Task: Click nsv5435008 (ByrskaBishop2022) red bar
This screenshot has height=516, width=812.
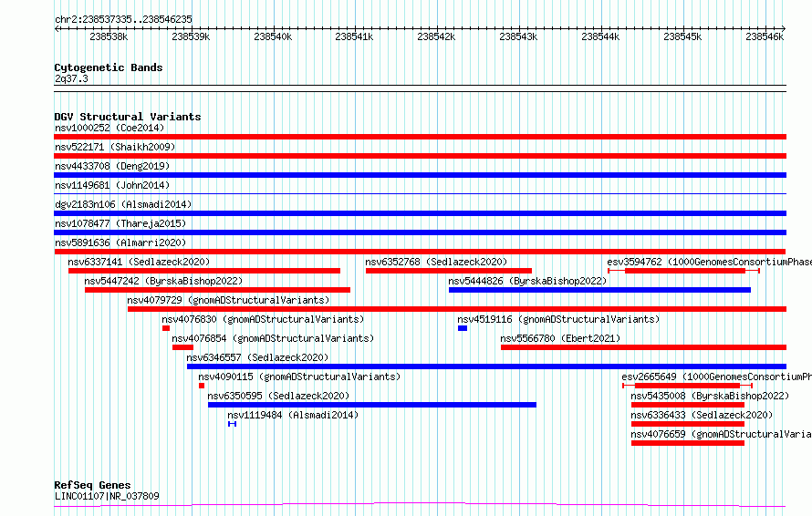Action: (x=688, y=405)
